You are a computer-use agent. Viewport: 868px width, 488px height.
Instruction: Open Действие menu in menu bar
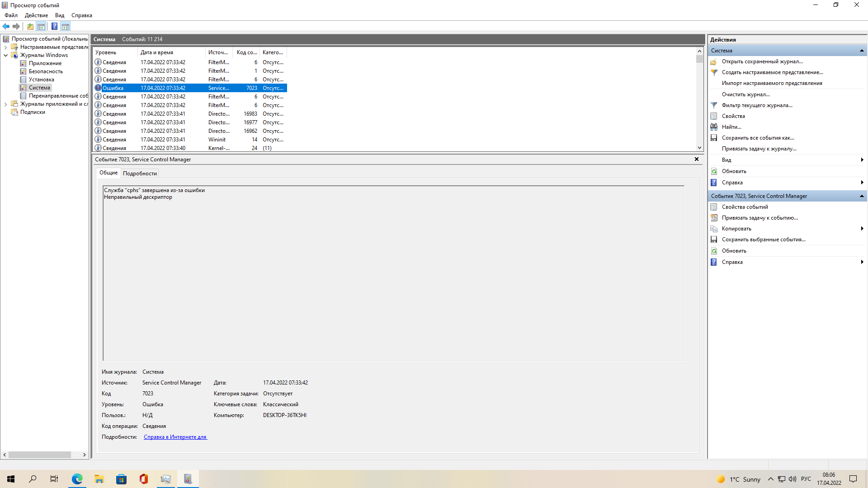coord(34,15)
